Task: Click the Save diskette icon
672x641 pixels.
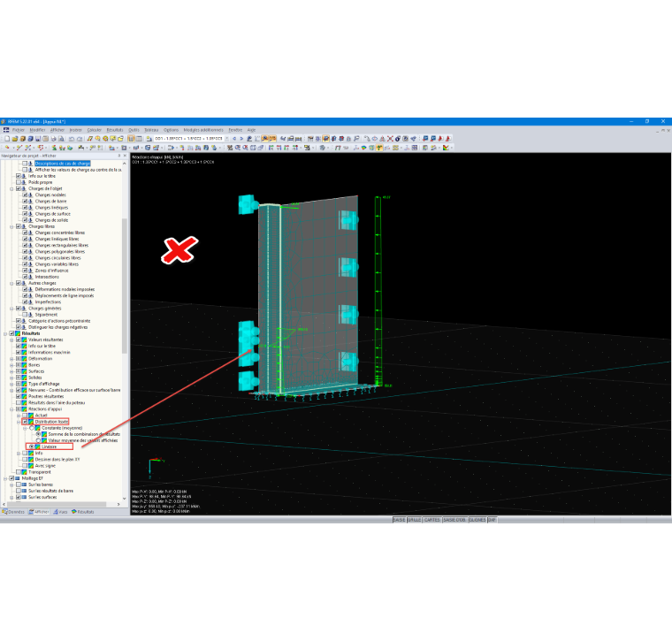Action: pos(38,139)
